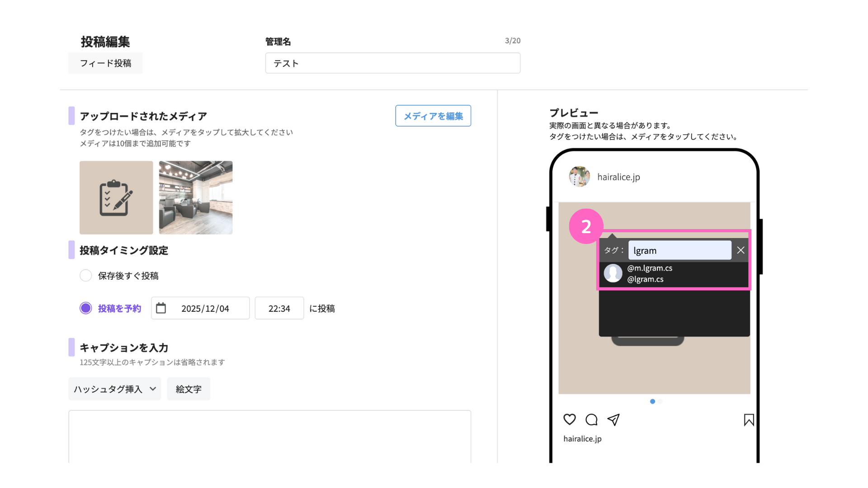Image resolution: width=868 pixels, height=488 pixels.
Task: Tap the heart like icon in preview
Action: click(570, 420)
